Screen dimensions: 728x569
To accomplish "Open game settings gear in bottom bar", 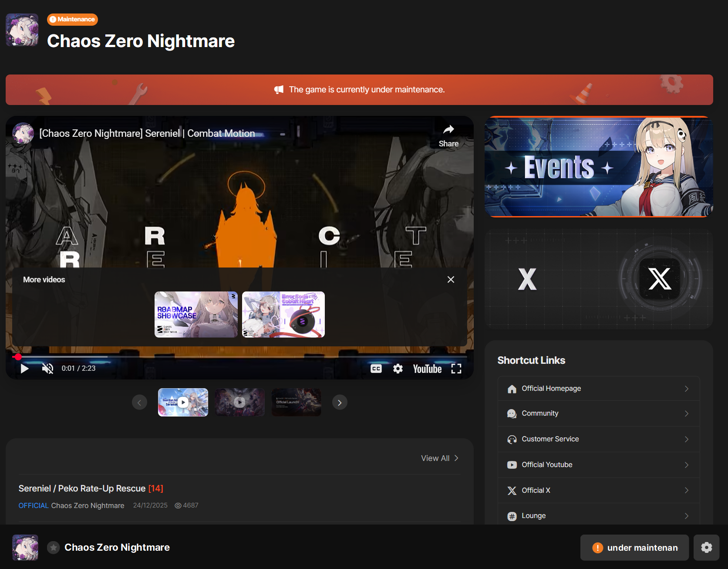I will [707, 548].
